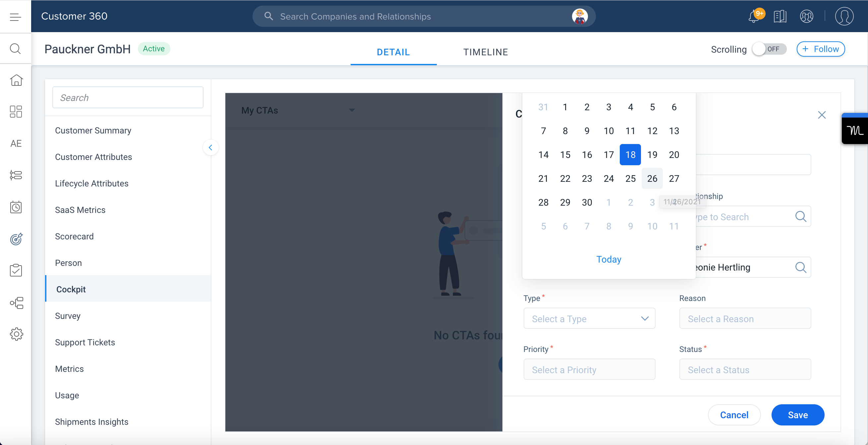Open the Dashboards grid icon
This screenshot has width=868, height=445.
click(x=16, y=112)
